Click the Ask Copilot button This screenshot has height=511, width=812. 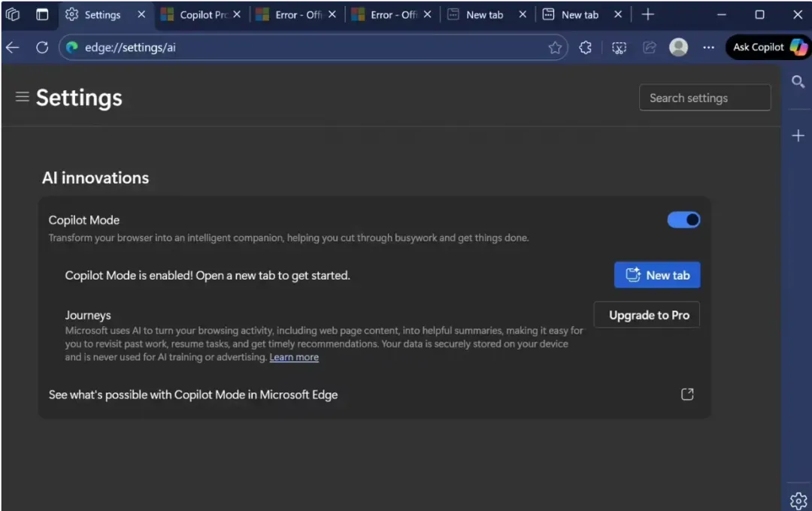[x=768, y=47]
